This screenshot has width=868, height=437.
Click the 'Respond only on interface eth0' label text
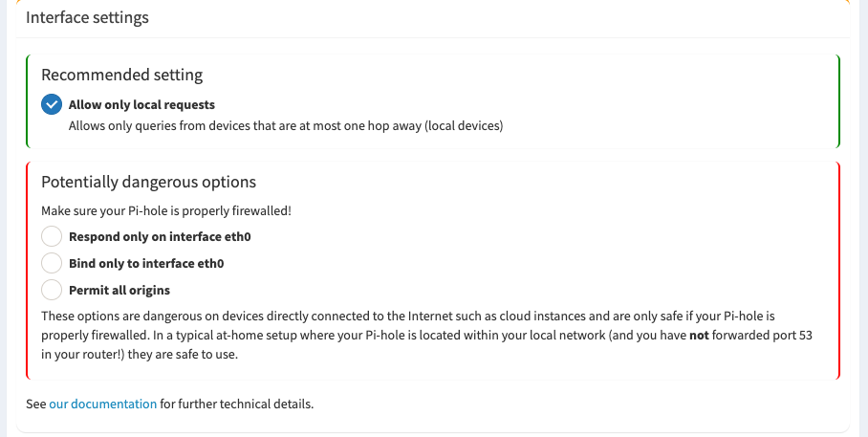click(x=160, y=236)
